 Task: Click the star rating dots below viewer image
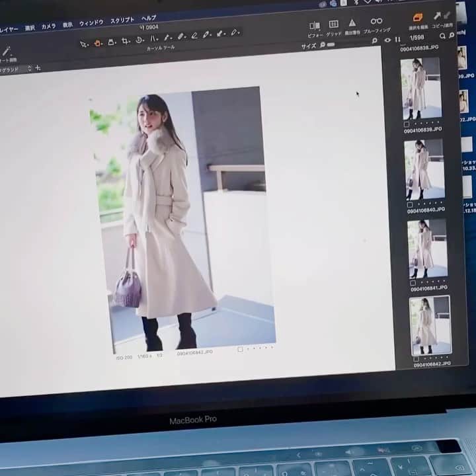click(260, 348)
